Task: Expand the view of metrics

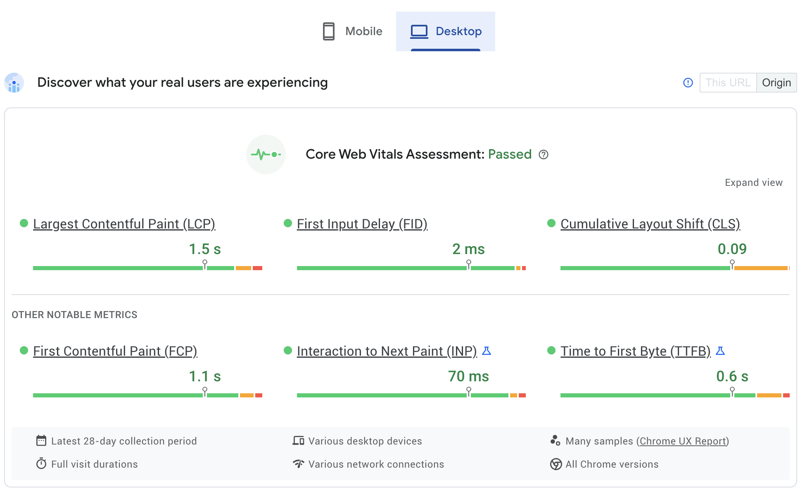Action: click(753, 183)
